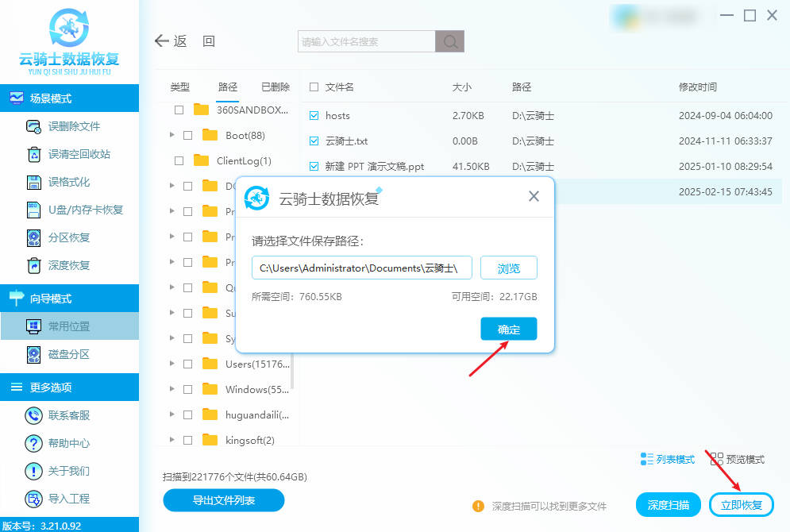Switch to the 已删除 tab
The width and height of the screenshot is (790, 532).
[275, 87]
